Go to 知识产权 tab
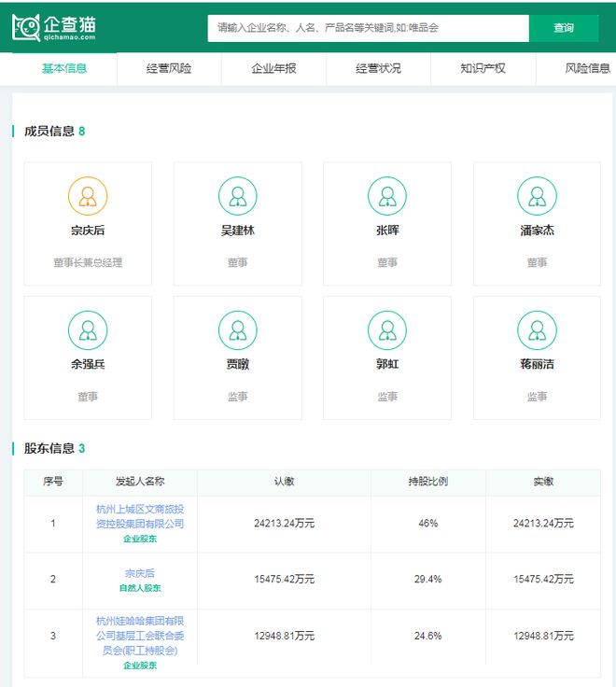Image resolution: width=616 pixels, height=687 pixels. (x=483, y=68)
